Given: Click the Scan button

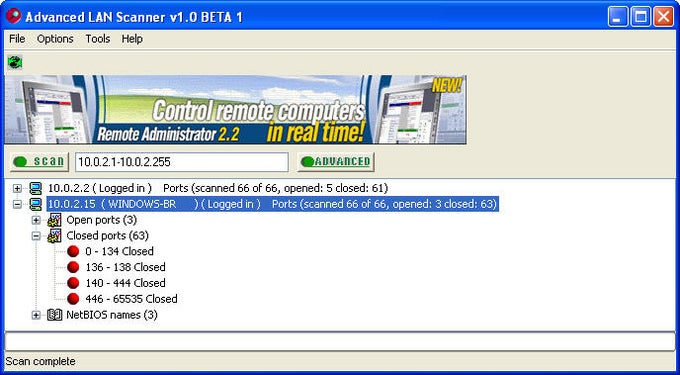Looking at the screenshot, I should (39, 162).
